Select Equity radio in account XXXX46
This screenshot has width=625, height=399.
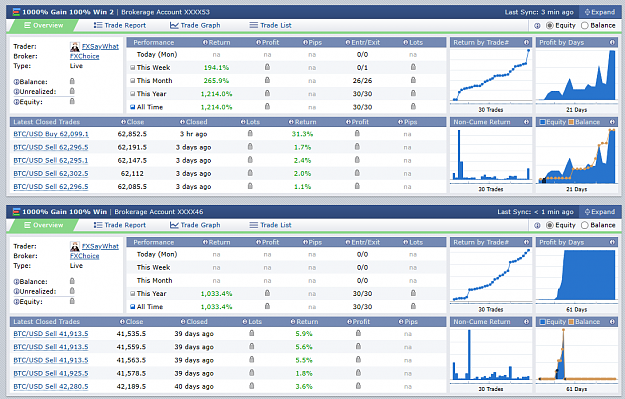pyautogui.click(x=550, y=225)
